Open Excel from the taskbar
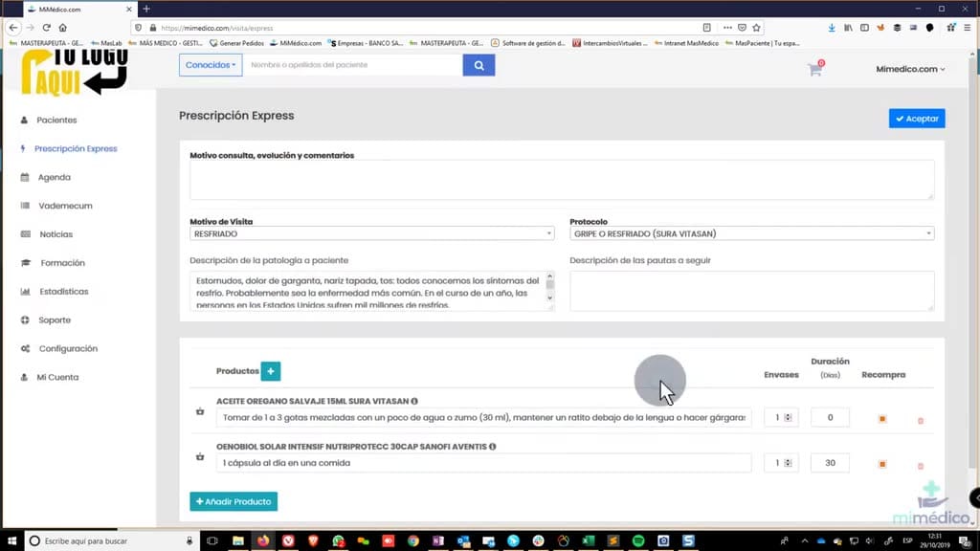The width and height of the screenshot is (980, 551). click(589, 541)
